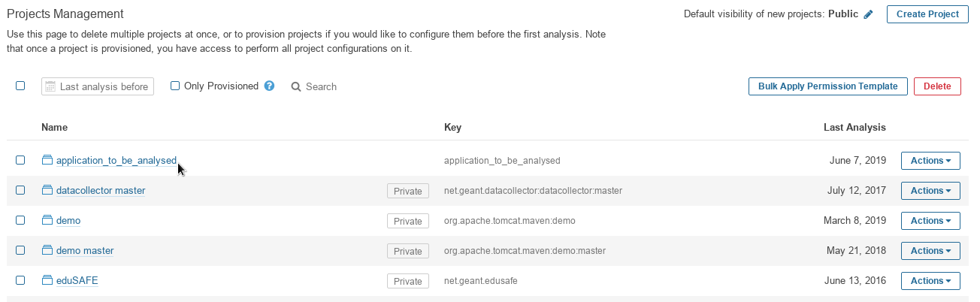Tick the select-all projects checkbox
Viewport: 980px width, 302px height.
click(20, 86)
